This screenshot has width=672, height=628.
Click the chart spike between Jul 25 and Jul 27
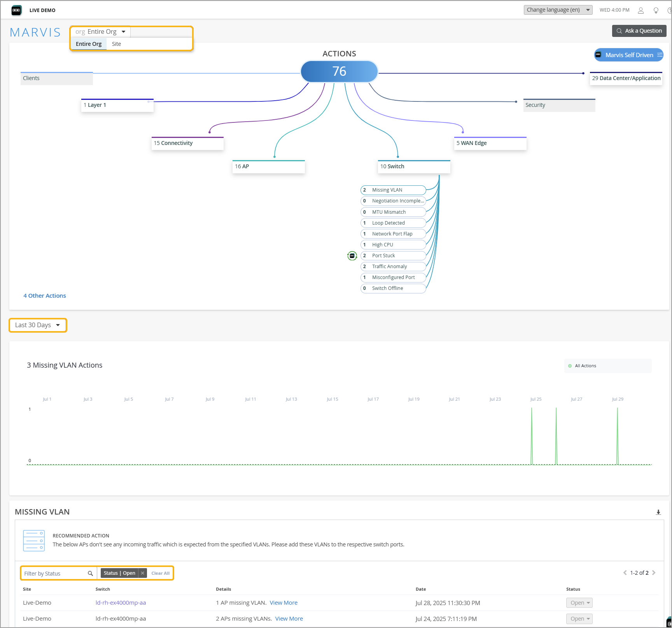(x=556, y=436)
